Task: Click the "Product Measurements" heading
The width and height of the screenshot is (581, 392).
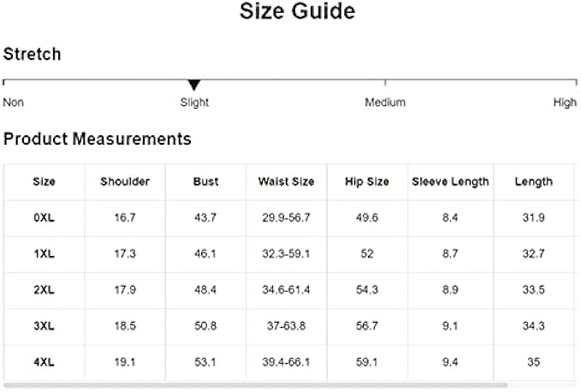Action: (97, 139)
